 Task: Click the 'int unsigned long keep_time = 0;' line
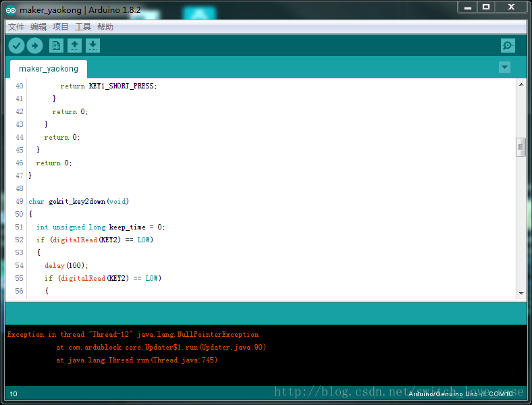101,227
